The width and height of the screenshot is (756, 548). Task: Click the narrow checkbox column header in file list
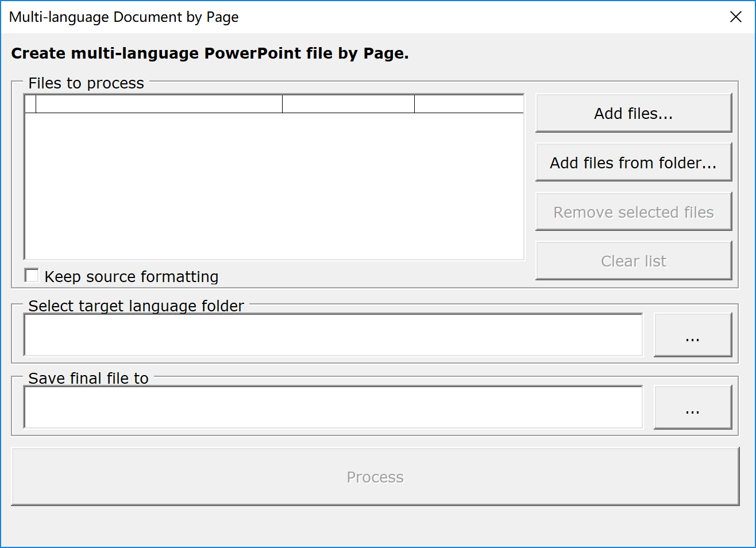tap(30, 104)
